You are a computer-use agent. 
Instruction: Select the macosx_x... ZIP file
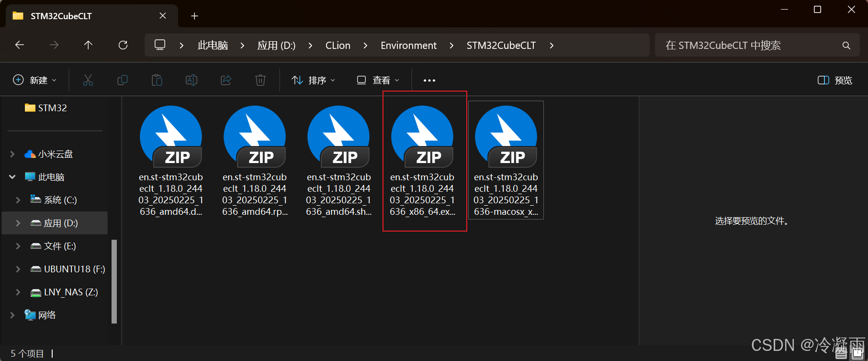pos(506,161)
